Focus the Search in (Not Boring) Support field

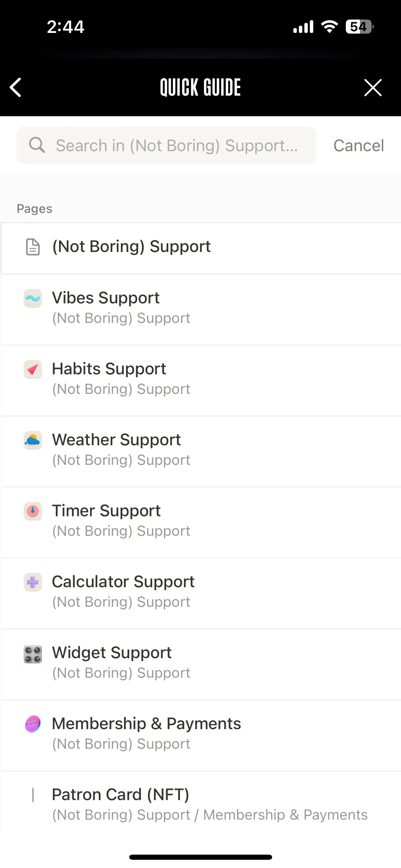(x=167, y=145)
